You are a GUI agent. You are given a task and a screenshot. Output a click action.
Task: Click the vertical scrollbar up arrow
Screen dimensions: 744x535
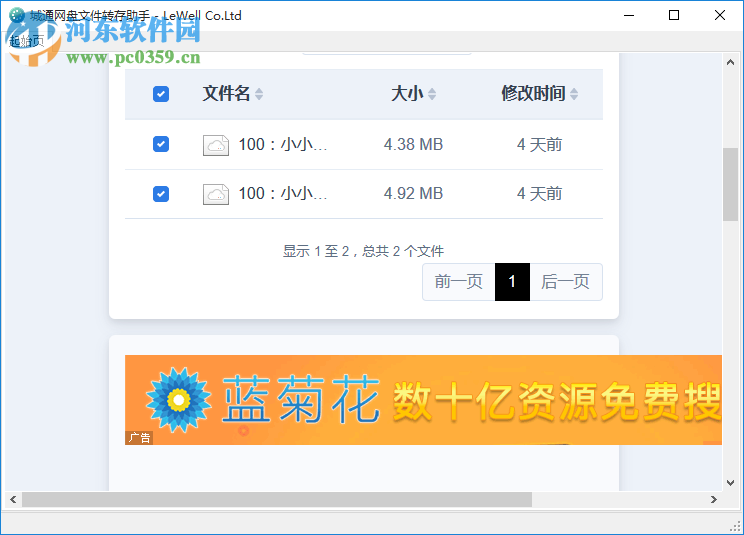731,62
